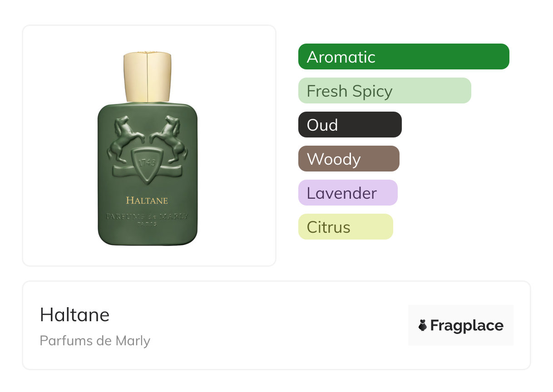Select the Fresh Spicy accord bar
The image size is (553, 392).
tap(385, 91)
